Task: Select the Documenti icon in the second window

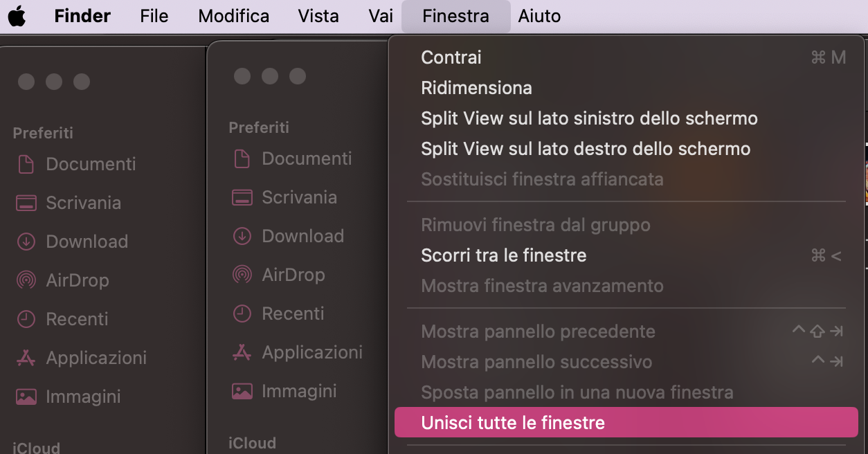Action: (x=242, y=158)
